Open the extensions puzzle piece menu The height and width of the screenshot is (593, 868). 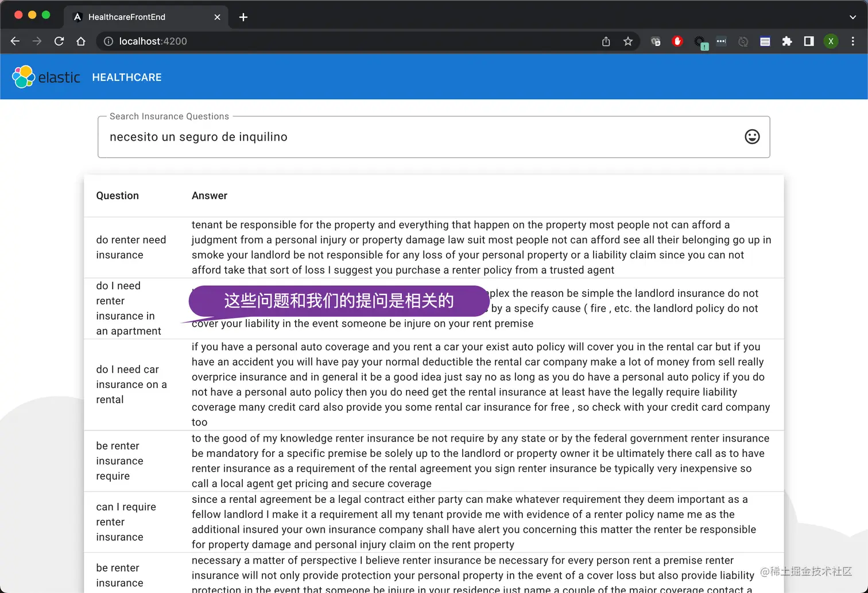(787, 41)
